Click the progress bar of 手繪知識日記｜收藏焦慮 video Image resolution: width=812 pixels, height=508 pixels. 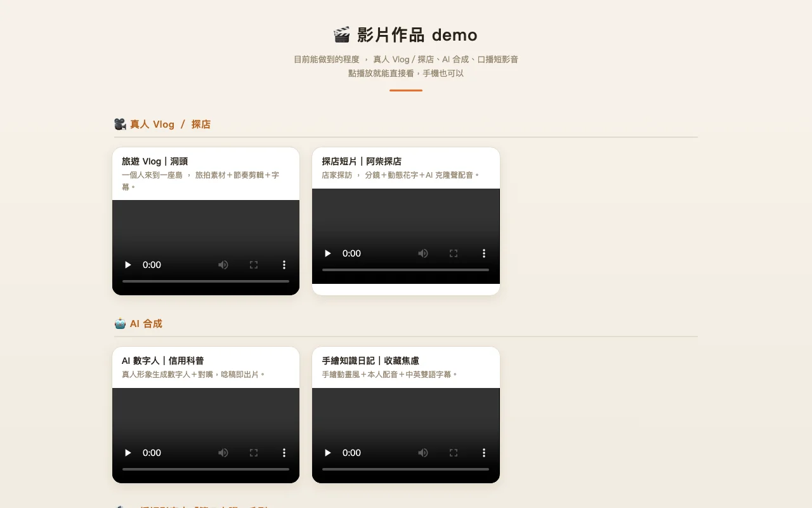point(405,469)
